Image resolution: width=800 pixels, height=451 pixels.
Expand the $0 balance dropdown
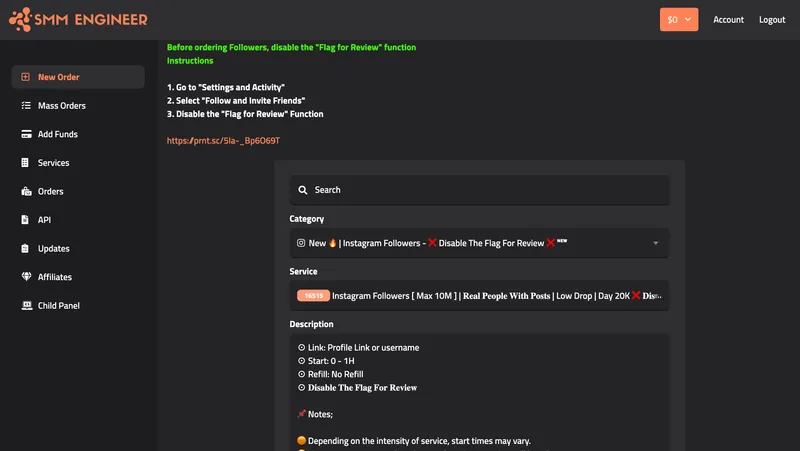tap(679, 19)
